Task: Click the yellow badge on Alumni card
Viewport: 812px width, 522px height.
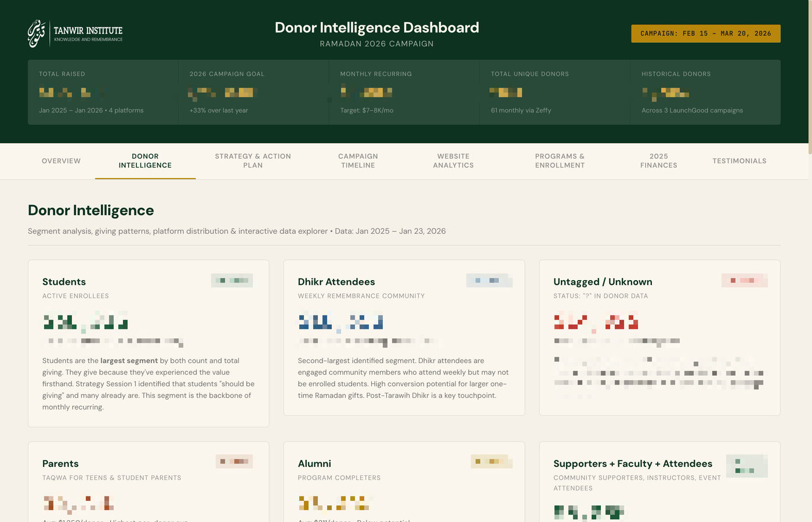Action: (x=492, y=461)
